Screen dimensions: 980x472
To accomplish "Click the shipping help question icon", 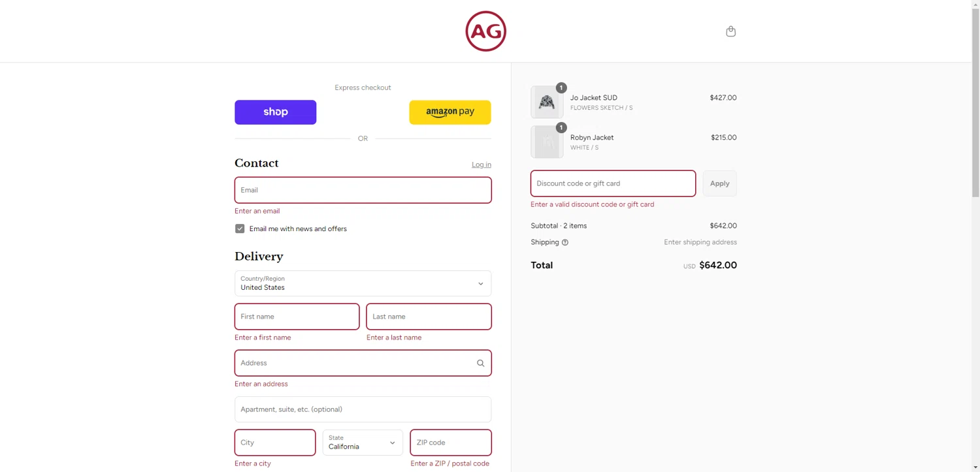I will coord(565,242).
